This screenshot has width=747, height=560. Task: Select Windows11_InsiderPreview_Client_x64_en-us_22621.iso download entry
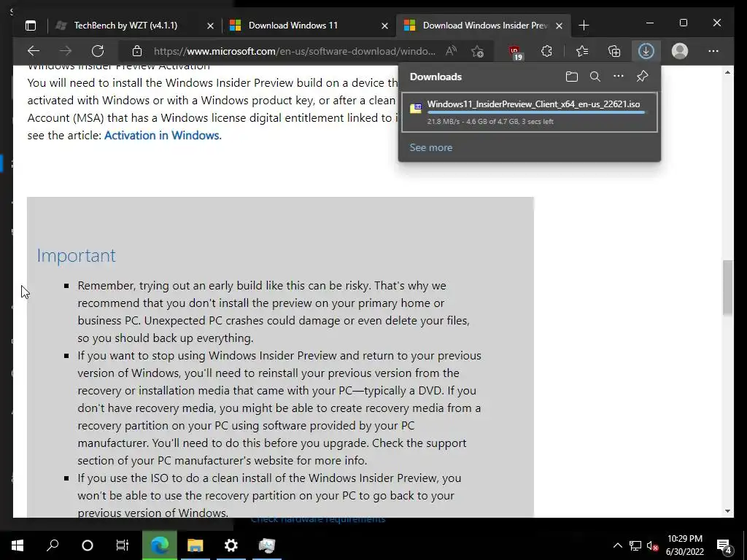pos(530,112)
